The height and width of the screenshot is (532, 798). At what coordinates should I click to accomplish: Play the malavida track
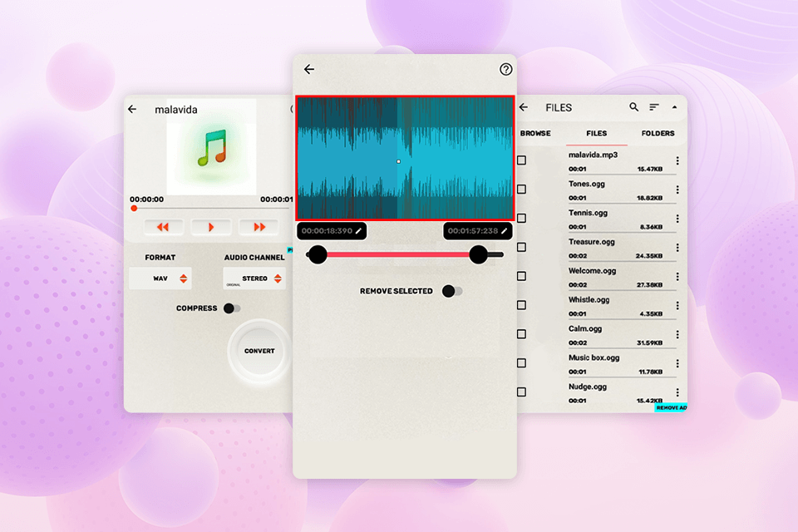point(211,227)
